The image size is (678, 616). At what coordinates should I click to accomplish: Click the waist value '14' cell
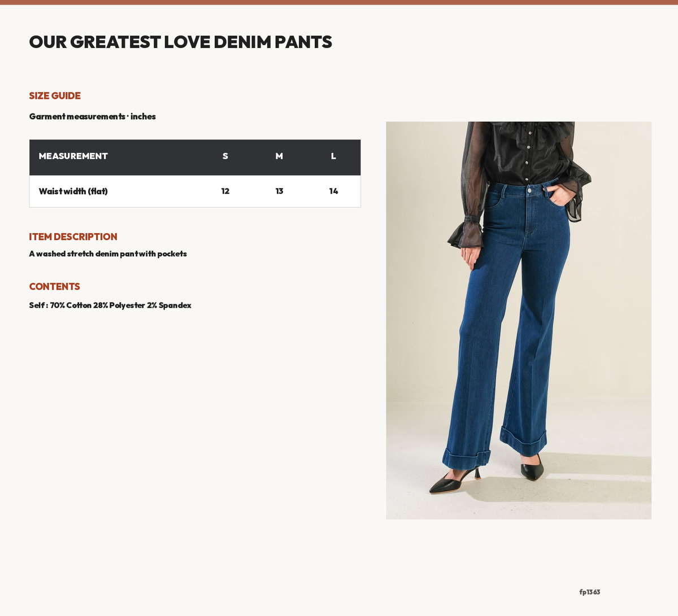[x=333, y=191]
